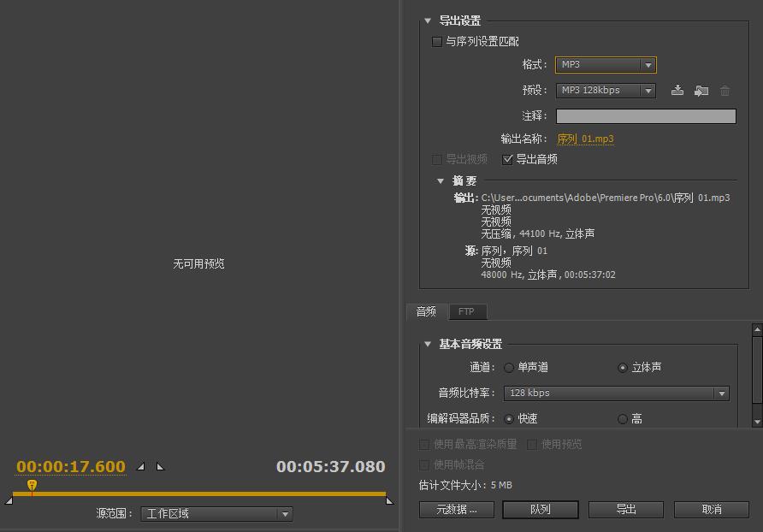Image resolution: width=763 pixels, height=532 pixels.
Task: Click the 导出 button
Action: point(627,509)
